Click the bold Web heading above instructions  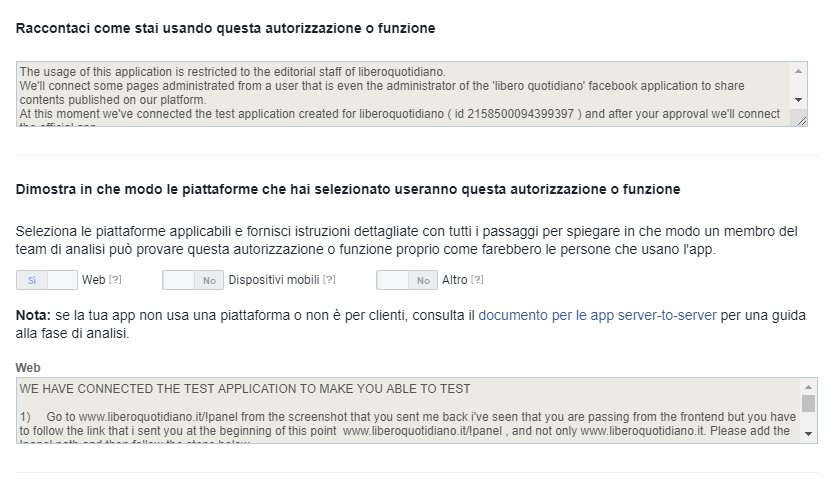(x=28, y=368)
